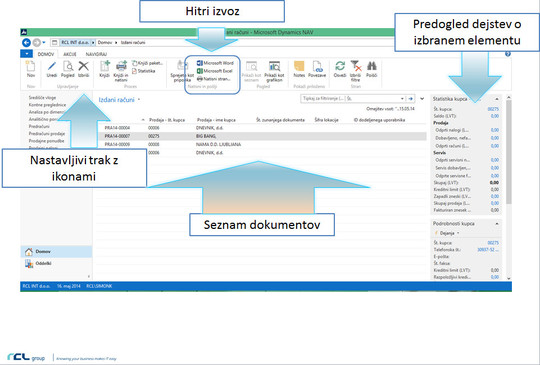Collapse the Statistika kupca panel

(497, 99)
